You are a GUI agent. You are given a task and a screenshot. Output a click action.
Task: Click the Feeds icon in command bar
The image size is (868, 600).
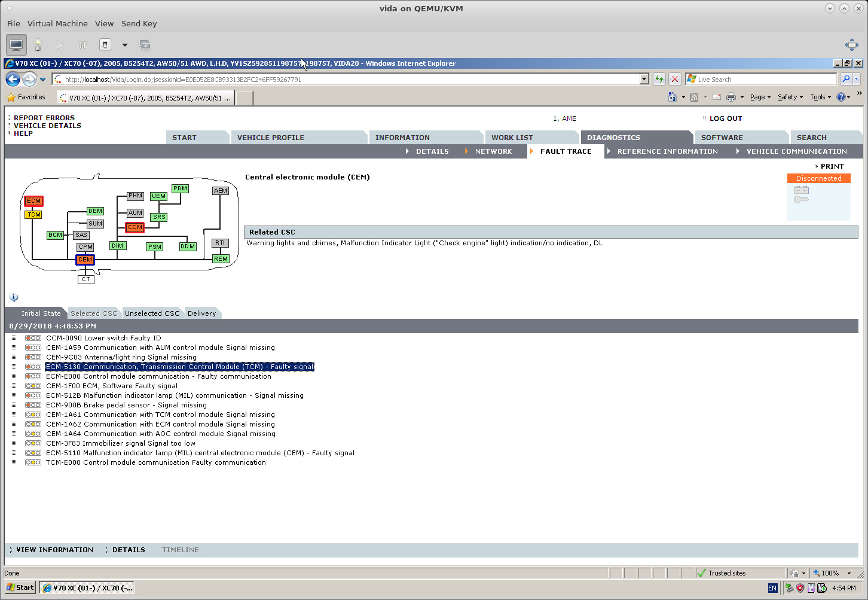pos(694,97)
